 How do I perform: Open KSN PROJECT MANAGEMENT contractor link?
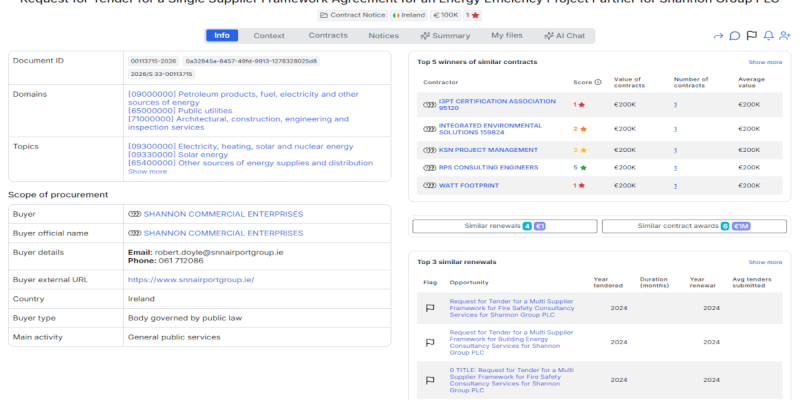coord(488,150)
